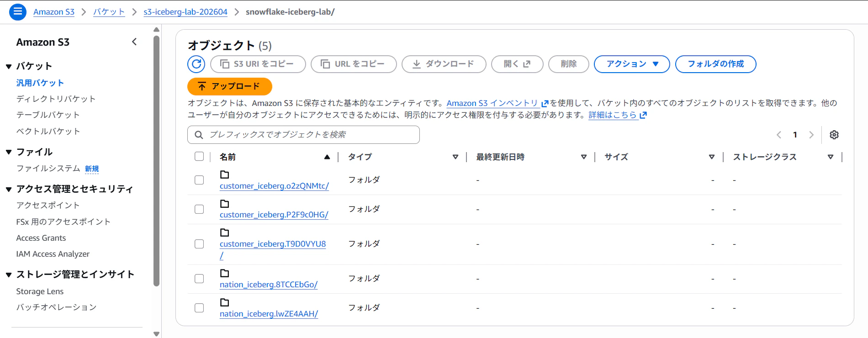Open Amazon S3 breadcrumb link
868x338 pixels.
click(54, 12)
